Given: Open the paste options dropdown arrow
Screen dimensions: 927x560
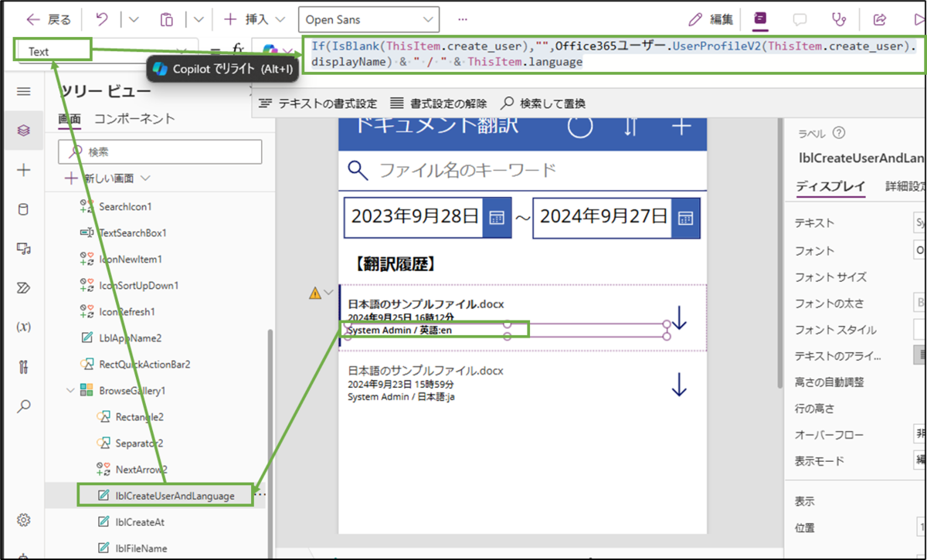Looking at the screenshot, I should tap(199, 19).
